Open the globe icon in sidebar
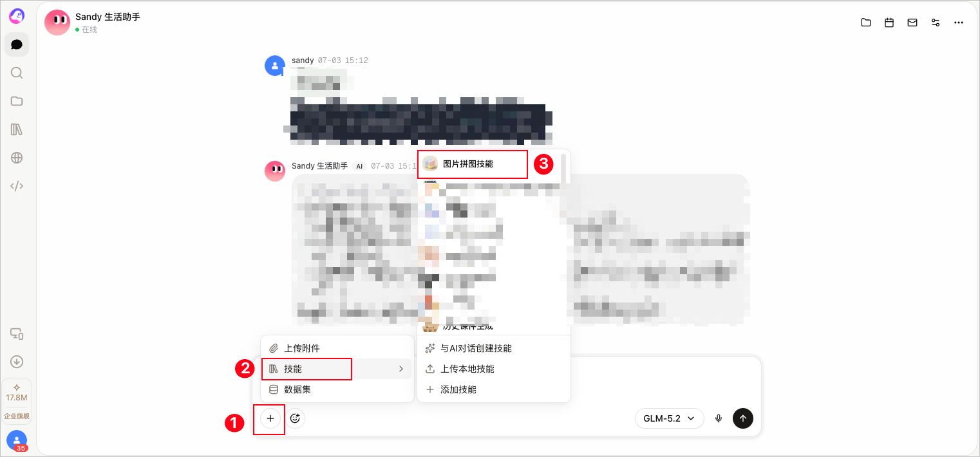The image size is (980, 457). pos(17,158)
